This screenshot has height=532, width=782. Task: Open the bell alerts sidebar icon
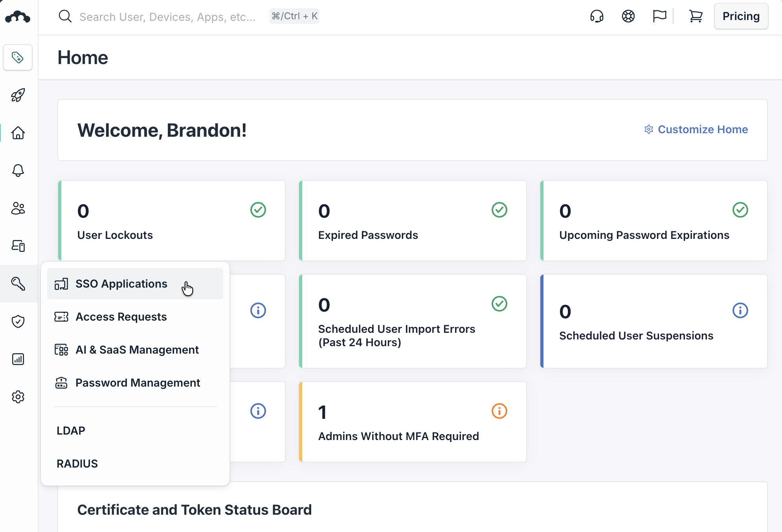pyautogui.click(x=18, y=171)
